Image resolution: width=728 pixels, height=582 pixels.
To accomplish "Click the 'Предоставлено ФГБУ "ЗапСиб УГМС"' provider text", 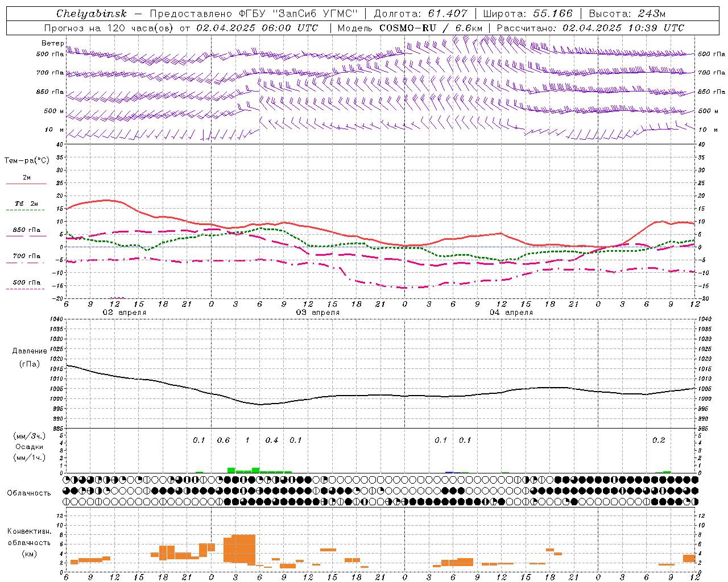I will 254,14.
